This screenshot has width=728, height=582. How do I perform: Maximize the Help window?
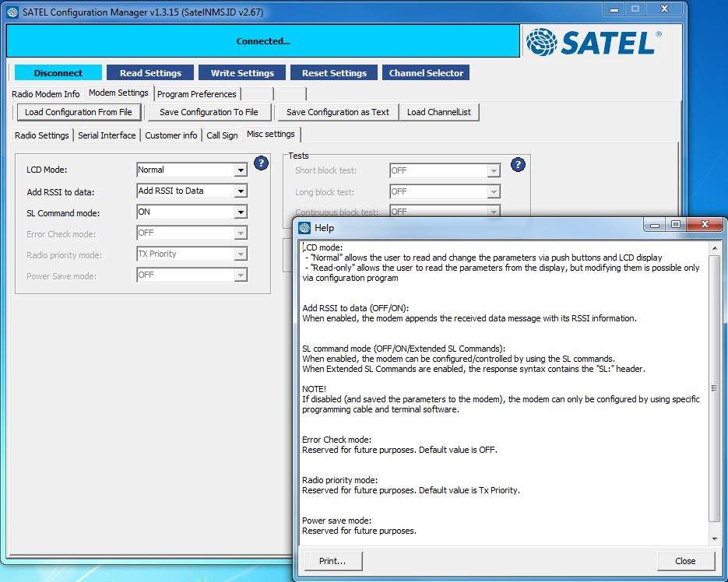[676, 225]
